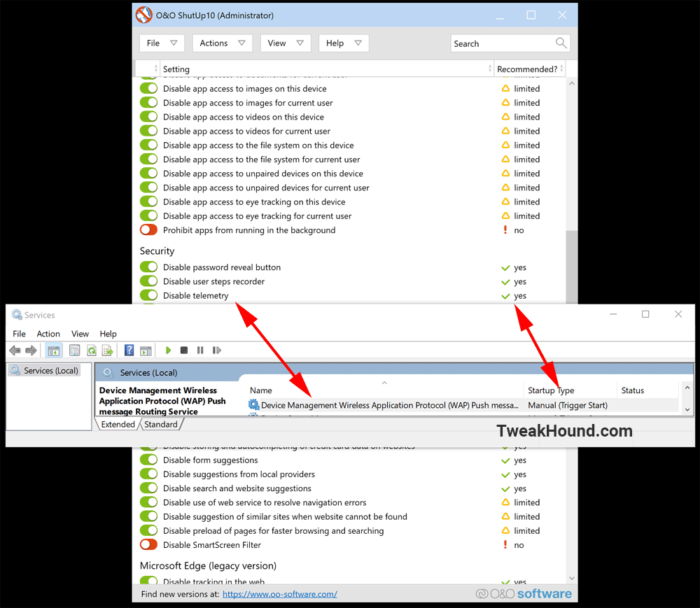
Task: Open the File dropdown in ShutUp10
Action: tap(162, 43)
